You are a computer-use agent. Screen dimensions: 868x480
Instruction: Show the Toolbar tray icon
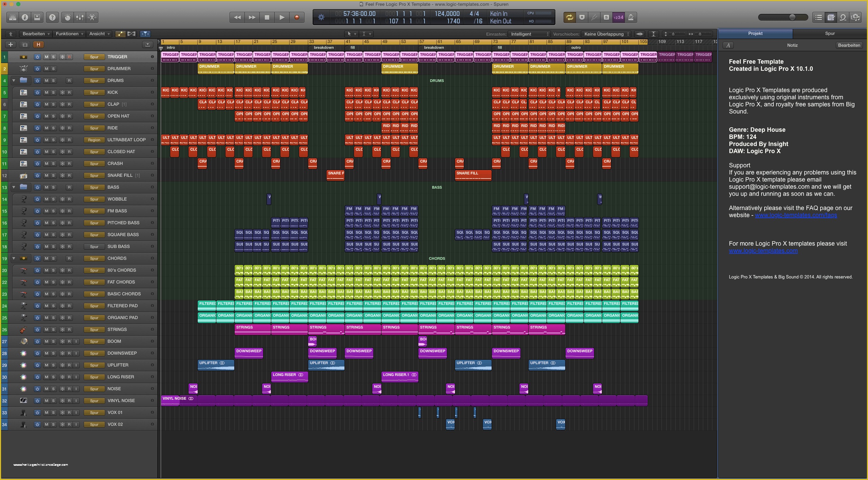click(37, 17)
